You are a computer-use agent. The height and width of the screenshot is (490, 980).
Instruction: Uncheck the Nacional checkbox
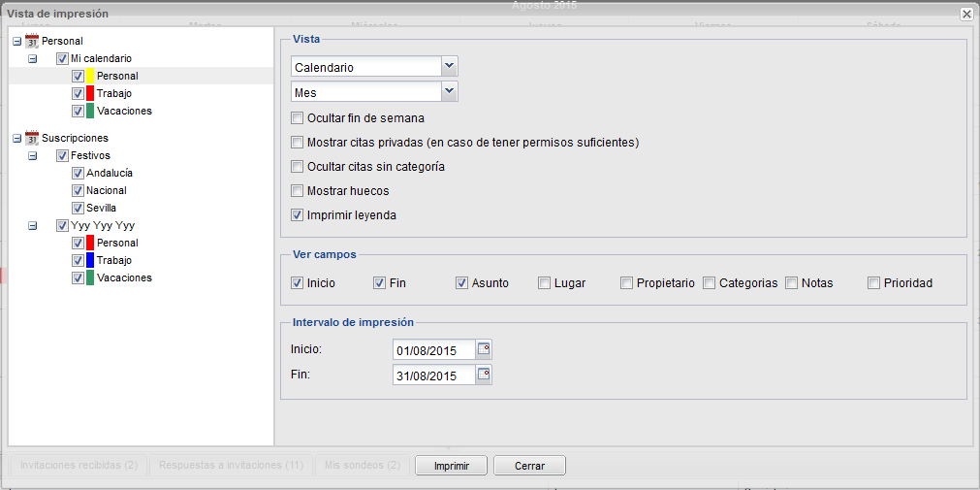point(78,191)
